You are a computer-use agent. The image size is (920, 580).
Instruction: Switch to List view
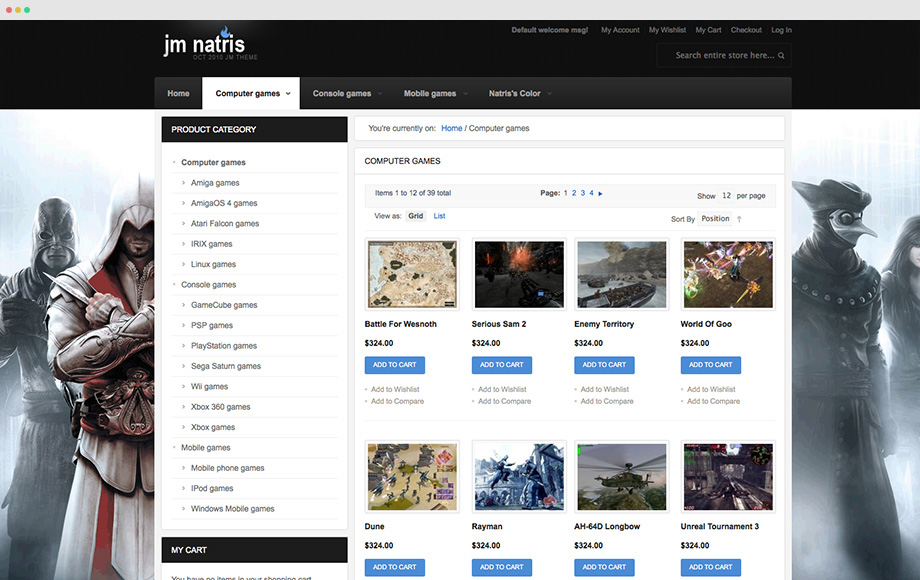click(439, 216)
